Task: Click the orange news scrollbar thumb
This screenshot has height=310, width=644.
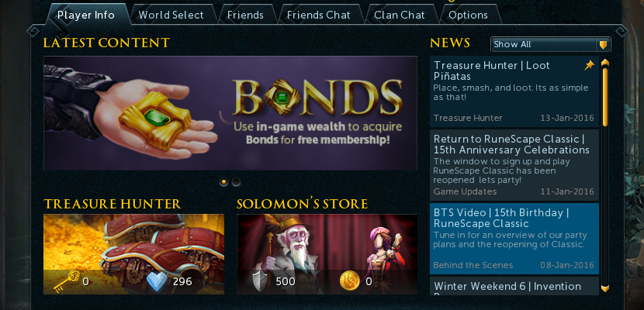Action: [605, 98]
